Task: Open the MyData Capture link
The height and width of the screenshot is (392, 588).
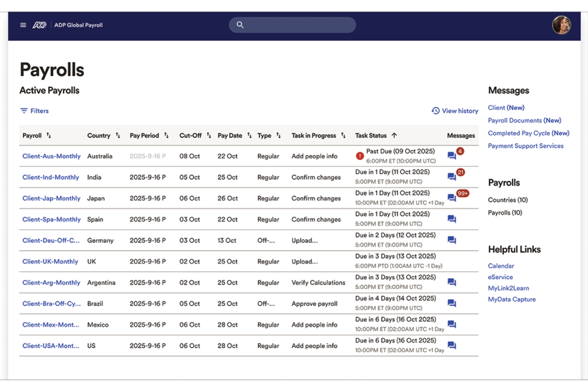Action: [x=512, y=299]
